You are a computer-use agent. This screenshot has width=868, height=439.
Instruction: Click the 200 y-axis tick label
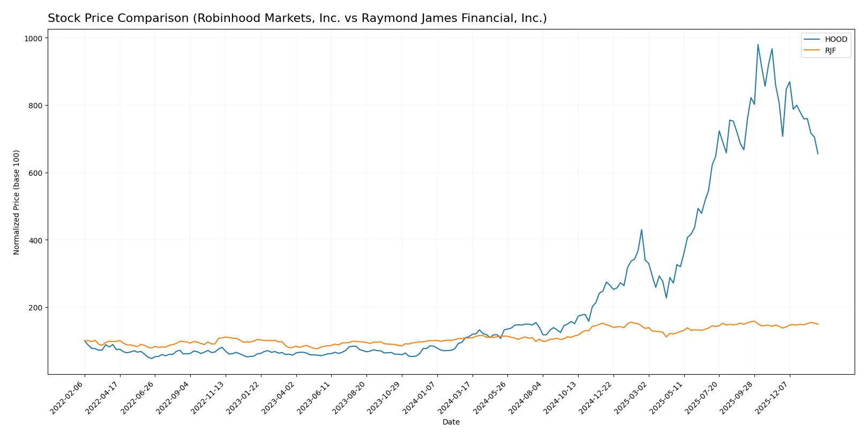point(35,308)
